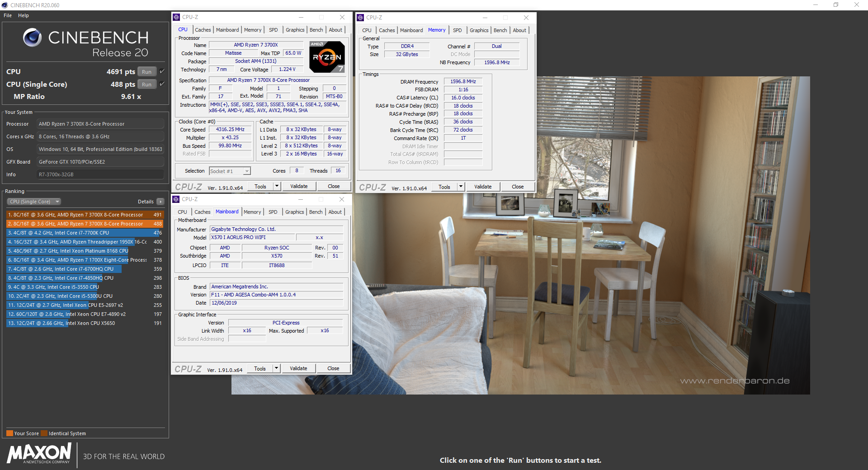868x470 pixels.
Task: Click the Core Voltage value 1.224 V
Action: (287, 69)
